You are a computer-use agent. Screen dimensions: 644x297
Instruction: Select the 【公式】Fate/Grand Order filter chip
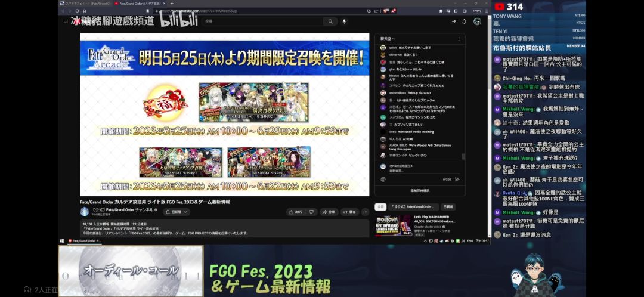click(414, 206)
